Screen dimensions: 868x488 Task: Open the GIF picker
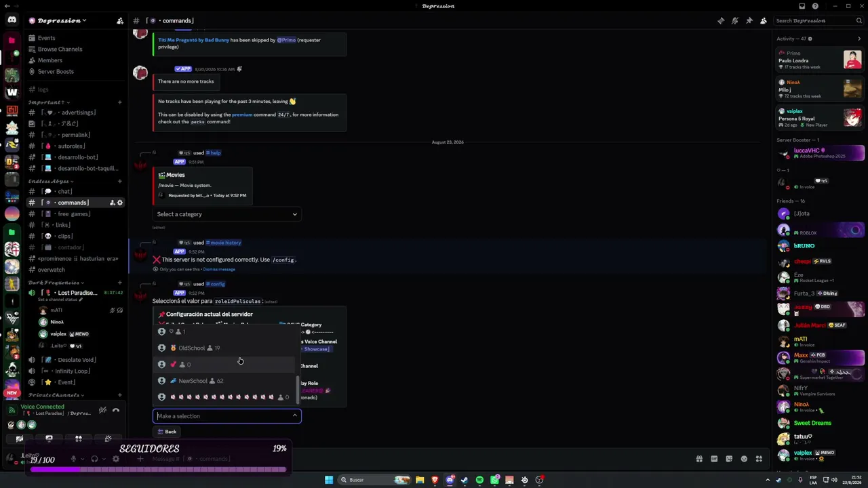click(x=714, y=459)
